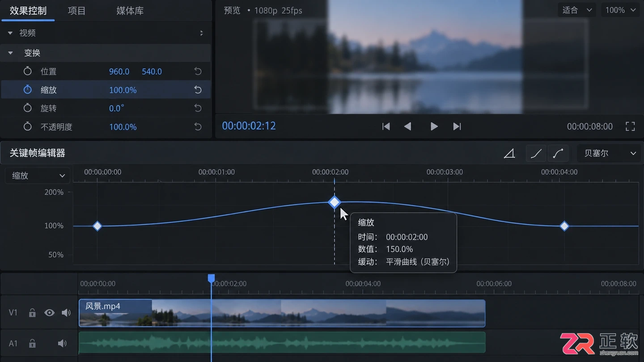
Task: Lock the A1 audio track
Action: (x=32, y=344)
